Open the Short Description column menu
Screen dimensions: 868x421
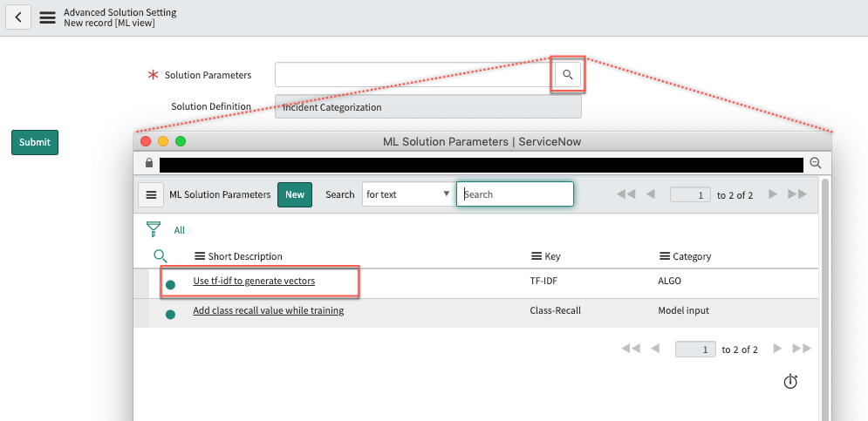[x=200, y=256]
